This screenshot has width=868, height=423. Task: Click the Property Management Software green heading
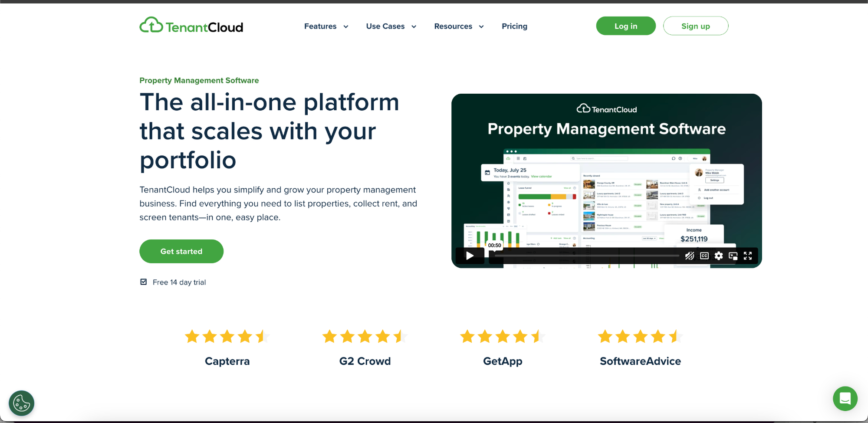click(199, 80)
